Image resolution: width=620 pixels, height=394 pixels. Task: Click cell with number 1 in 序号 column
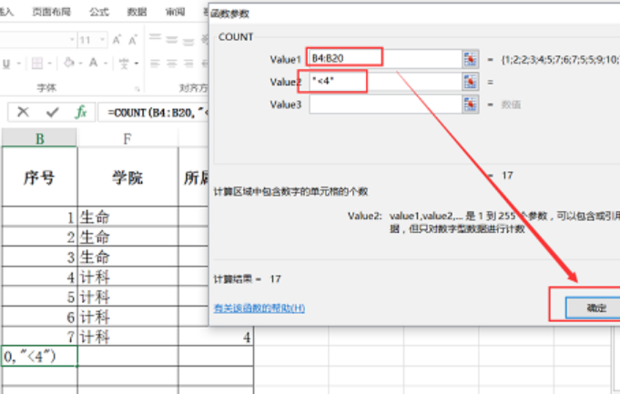point(40,217)
